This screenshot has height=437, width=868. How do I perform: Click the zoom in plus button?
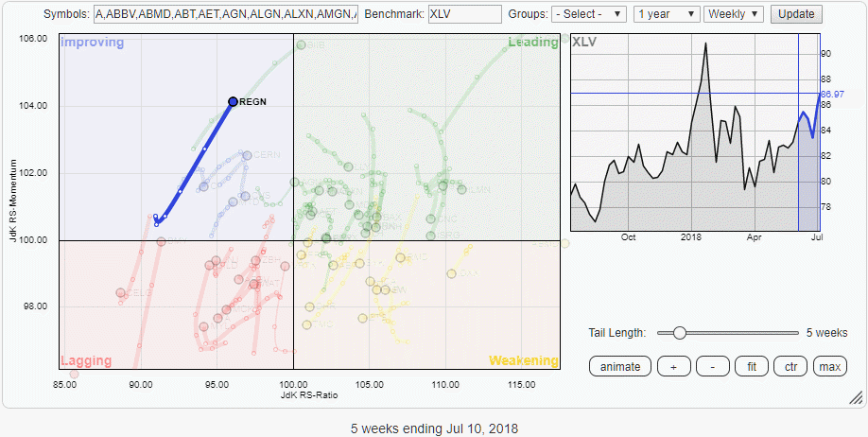click(674, 367)
